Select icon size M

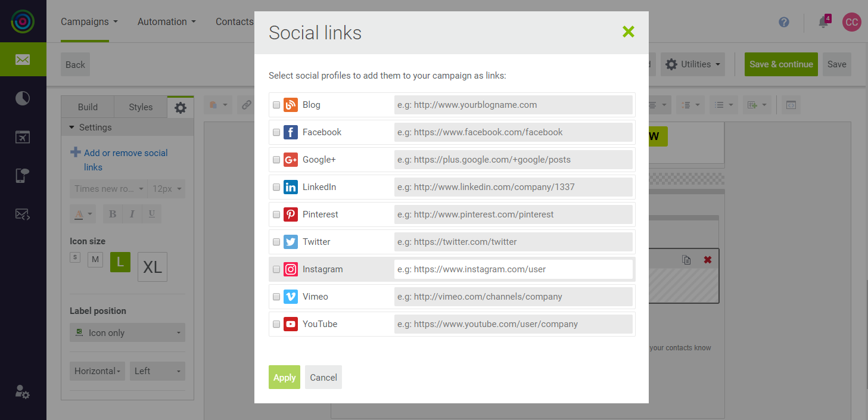(95, 260)
